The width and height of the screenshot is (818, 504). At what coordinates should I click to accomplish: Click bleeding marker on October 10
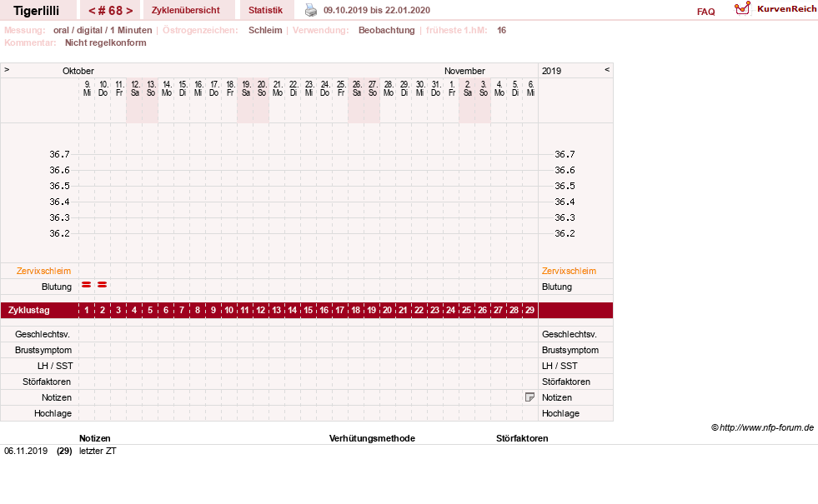pyautogui.click(x=103, y=285)
